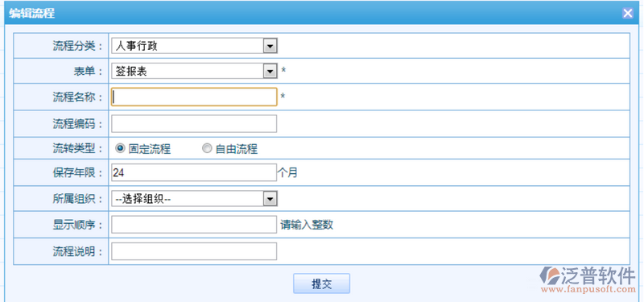The width and height of the screenshot is (644, 302).
Task: Click the --选择组织-- placeholder text
Action: (x=143, y=199)
